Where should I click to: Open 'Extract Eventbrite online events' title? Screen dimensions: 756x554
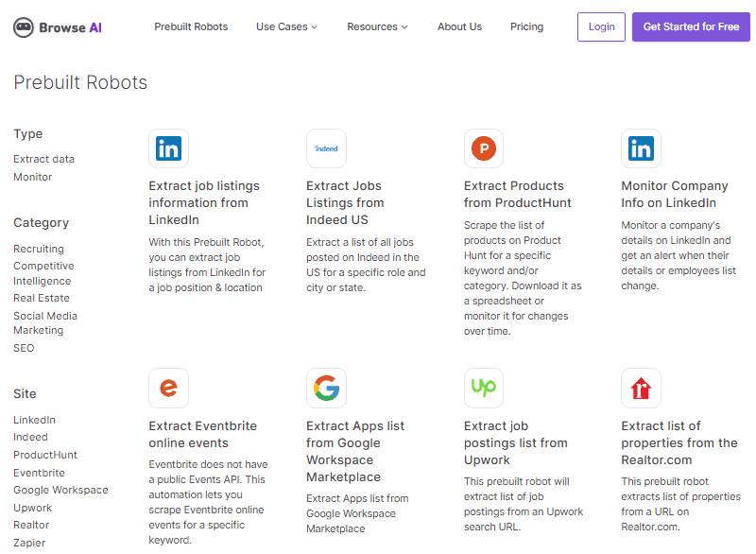point(203,435)
